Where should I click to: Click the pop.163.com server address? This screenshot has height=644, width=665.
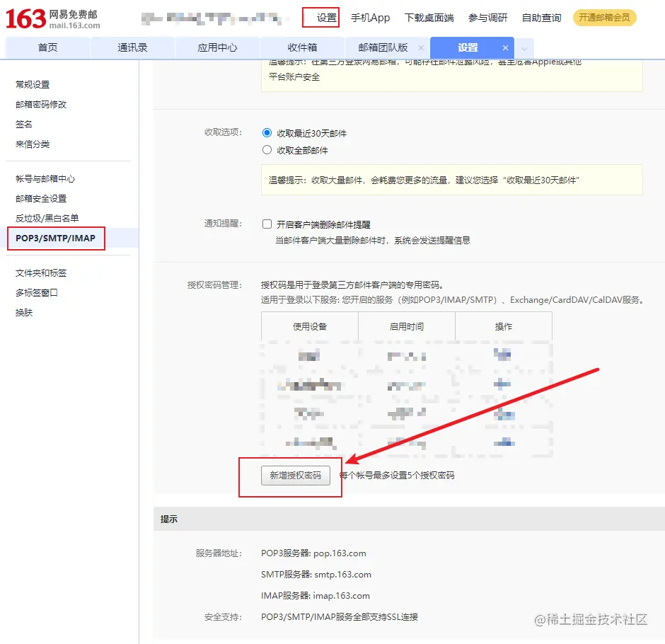340,553
